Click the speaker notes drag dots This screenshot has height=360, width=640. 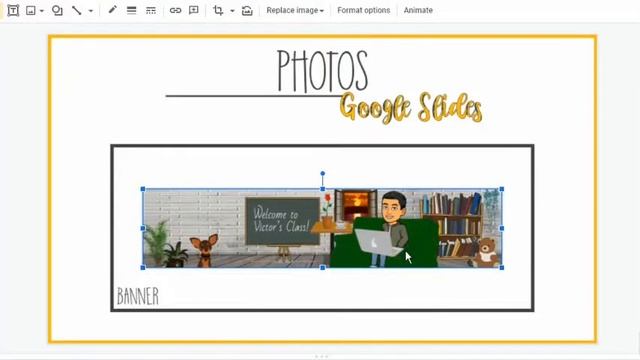pyautogui.click(x=321, y=356)
